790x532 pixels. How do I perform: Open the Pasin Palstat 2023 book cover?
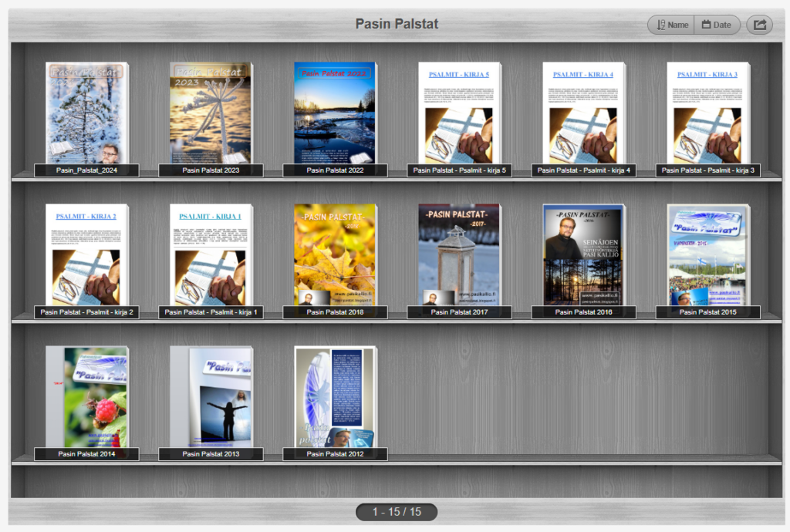point(211,113)
